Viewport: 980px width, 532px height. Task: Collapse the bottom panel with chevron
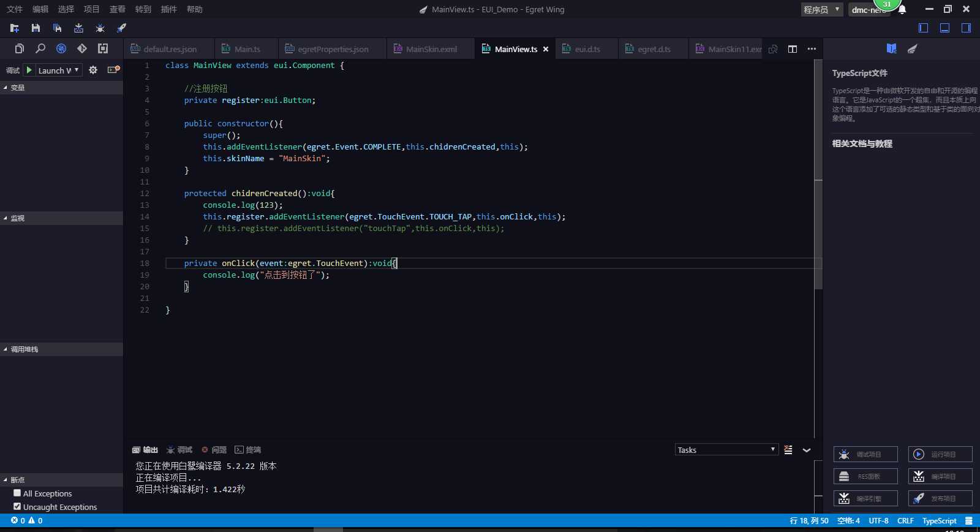click(x=807, y=450)
